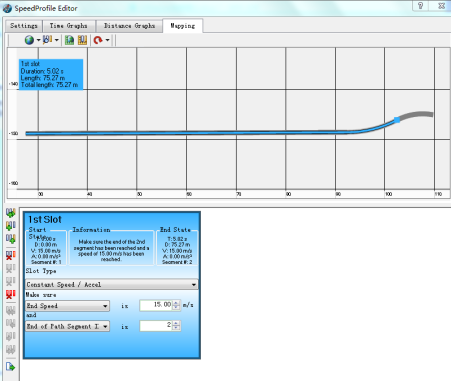Viewport: 452px width, 381px height.
Task: Open the Distance Graphs tab
Action: (129, 26)
